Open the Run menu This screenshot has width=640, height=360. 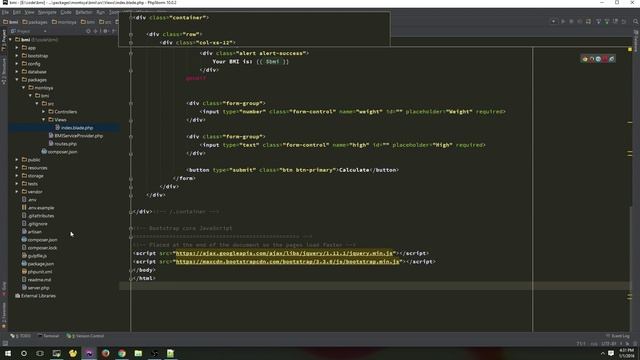tap(100, 12)
